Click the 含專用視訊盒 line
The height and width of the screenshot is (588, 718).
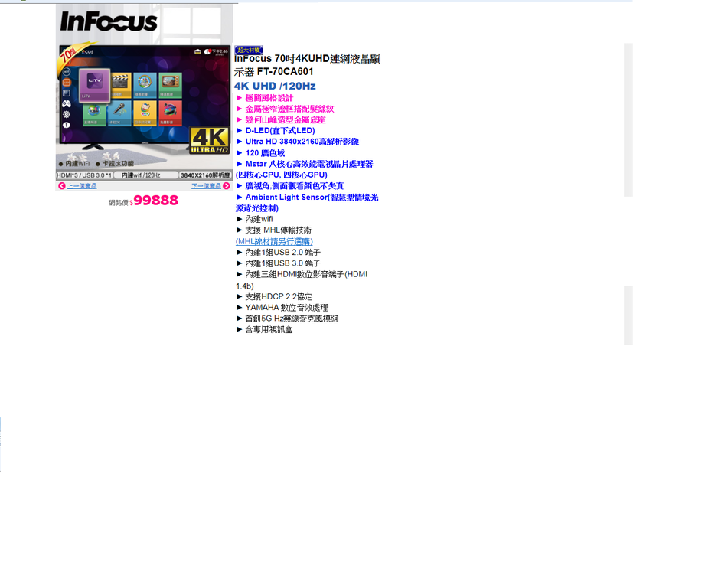pos(264,330)
